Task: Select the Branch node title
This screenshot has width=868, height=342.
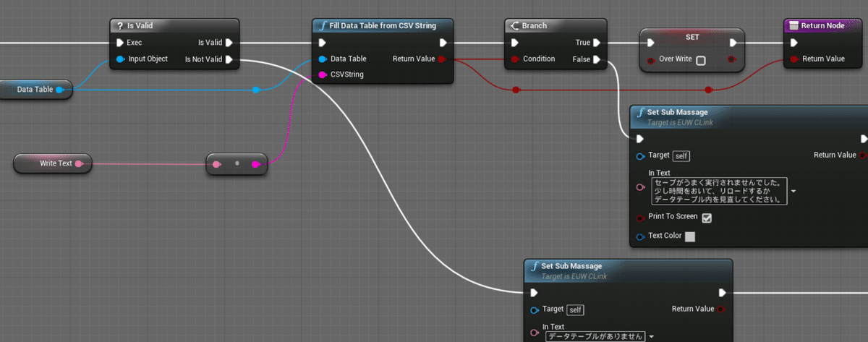Action: coord(535,26)
